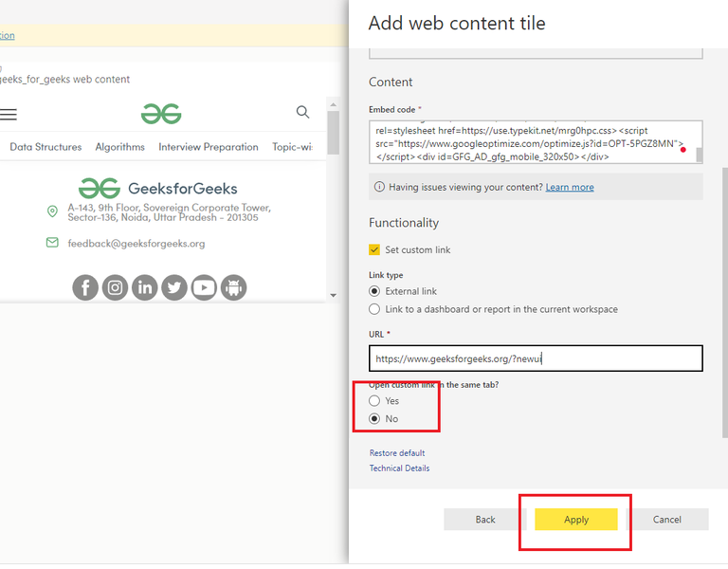This screenshot has width=728, height=569.
Task: Click into the URL input field
Action: [536, 358]
